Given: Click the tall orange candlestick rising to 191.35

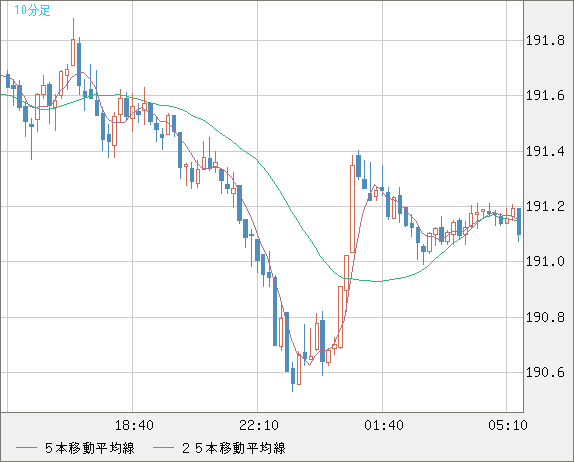Looking at the screenshot, I should point(352,209).
